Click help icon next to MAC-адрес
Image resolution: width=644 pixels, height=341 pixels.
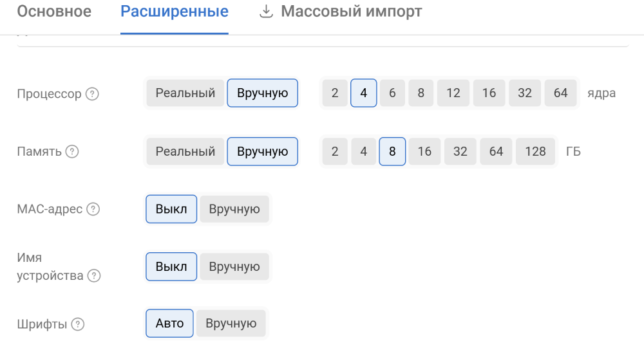pyautogui.click(x=93, y=209)
